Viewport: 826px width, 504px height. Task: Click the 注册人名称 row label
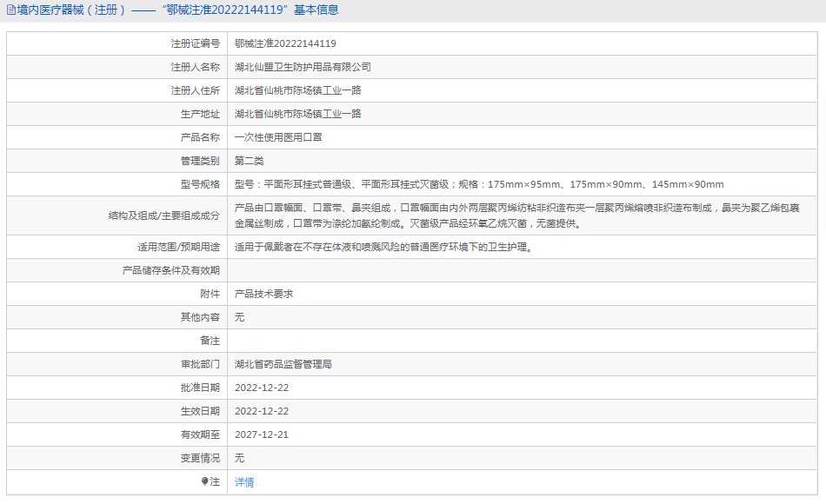(x=195, y=67)
